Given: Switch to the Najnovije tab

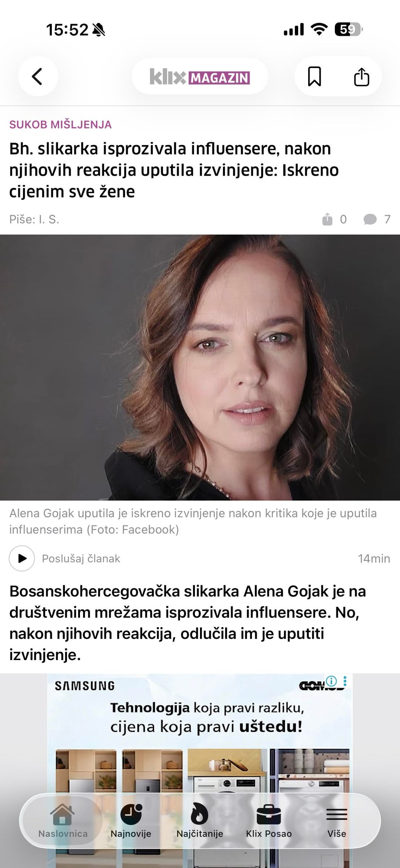Looking at the screenshot, I should 131,820.
